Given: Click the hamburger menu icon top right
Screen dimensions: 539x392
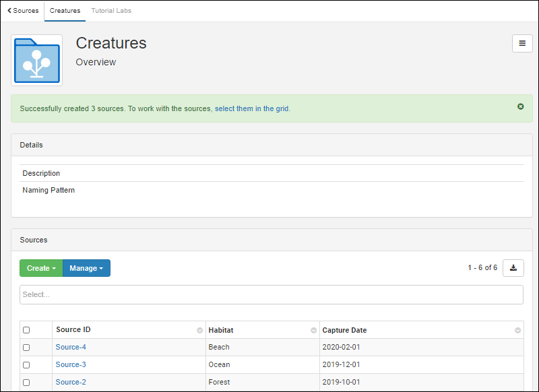Looking at the screenshot, I should click(x=522, y=43).
